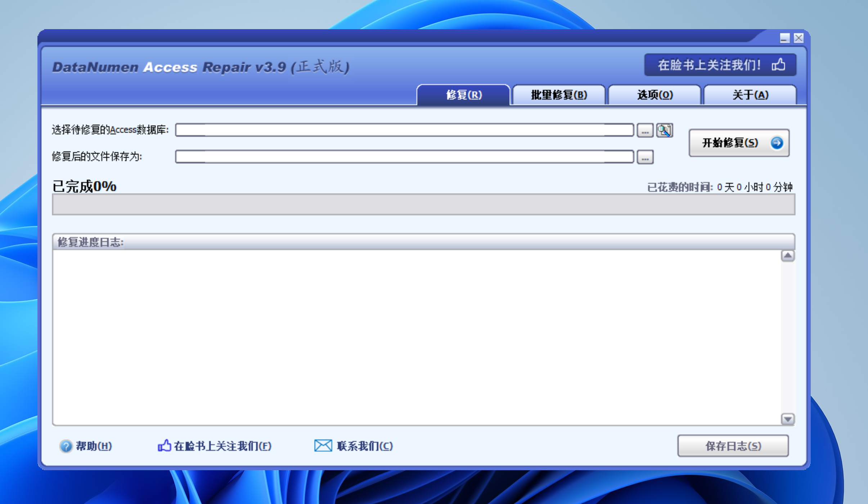Click the 在脸书上关注我们! banner button
Viewport: 868px width, 504px height.
coord(720,65)
